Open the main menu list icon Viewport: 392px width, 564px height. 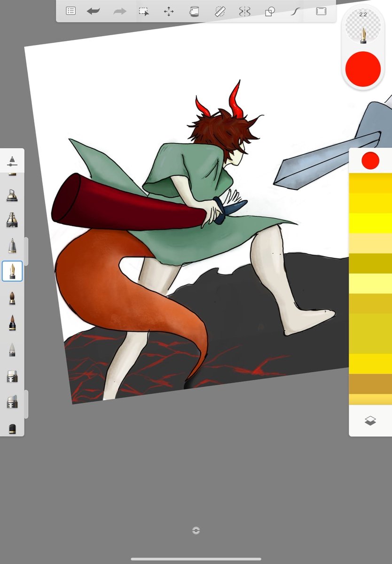(71, 11)
